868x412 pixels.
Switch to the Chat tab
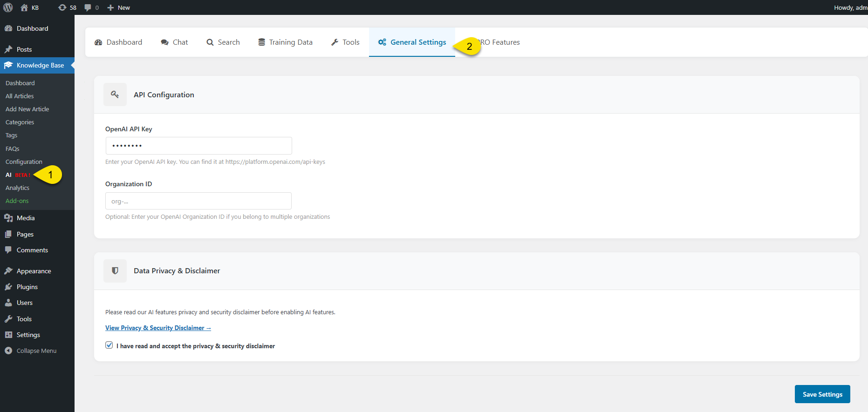pyautogui.click(x=174, y=42)
